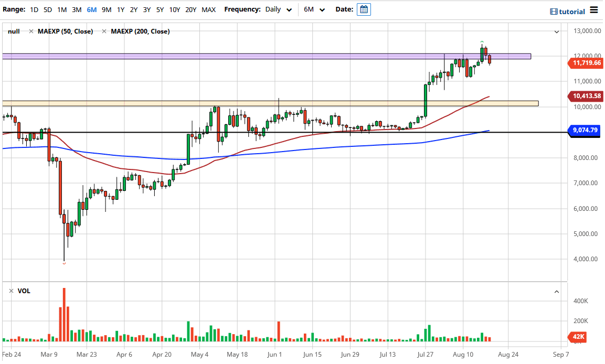Set range to 5Y
This screenshot has height=364, width=605.
161,9
